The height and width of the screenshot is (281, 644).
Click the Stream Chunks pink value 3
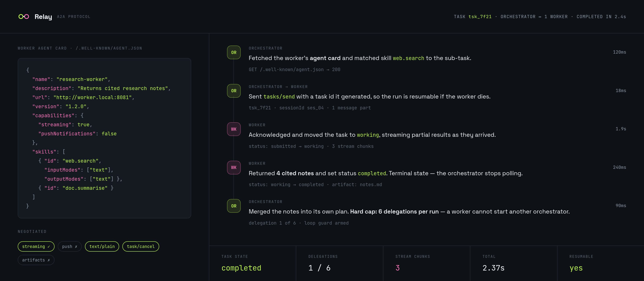click(x=397, y=268)
